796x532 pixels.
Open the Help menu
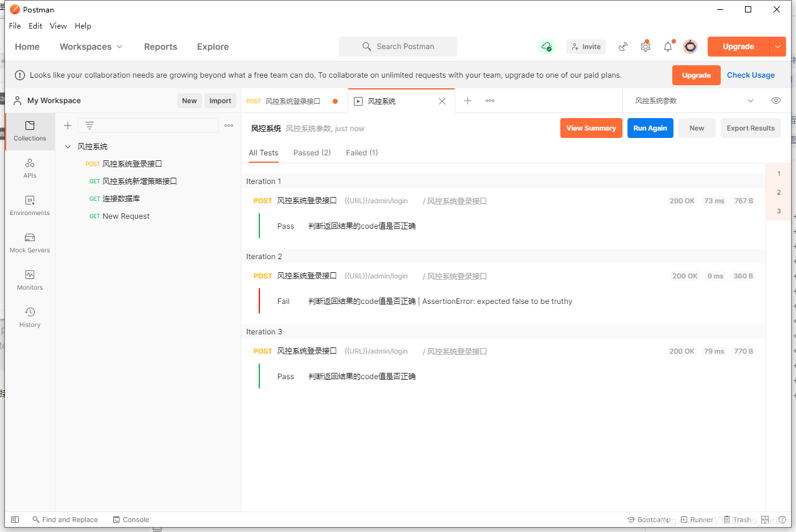click(x=83, y=26)
